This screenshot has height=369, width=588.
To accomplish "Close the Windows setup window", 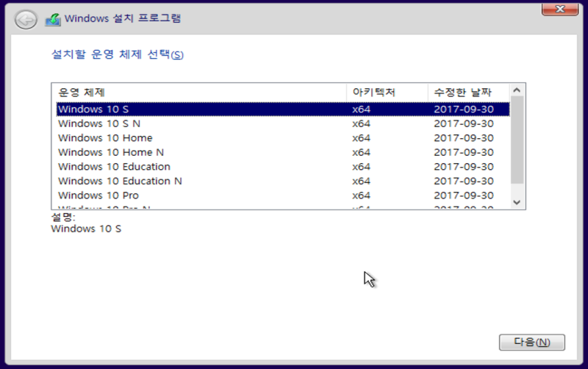I will (560, 9).
